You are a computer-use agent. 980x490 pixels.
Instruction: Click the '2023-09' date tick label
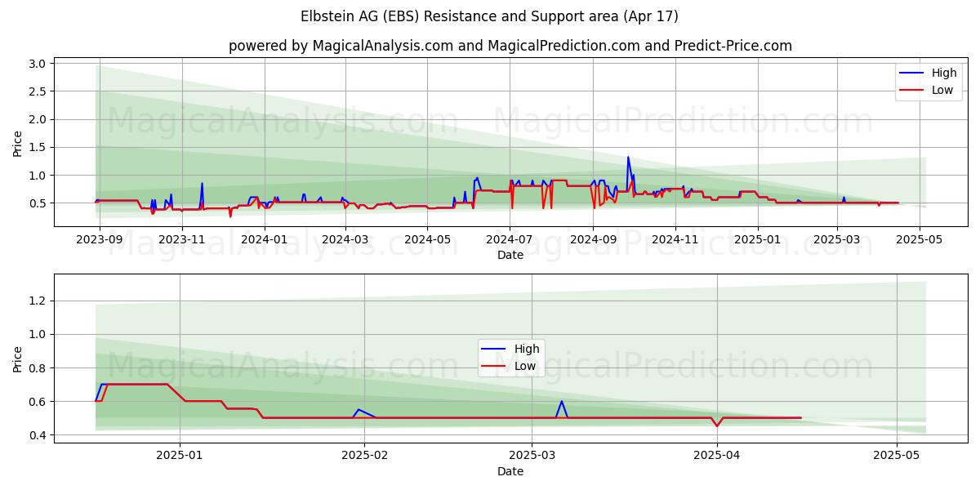pos(100,239)
